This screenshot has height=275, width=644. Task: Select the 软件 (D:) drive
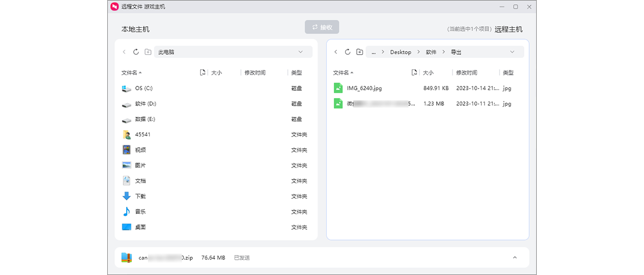coord(216,104)
